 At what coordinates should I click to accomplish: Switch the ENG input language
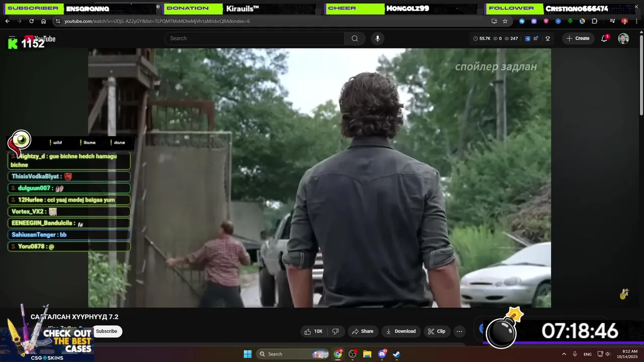point(588,354)
